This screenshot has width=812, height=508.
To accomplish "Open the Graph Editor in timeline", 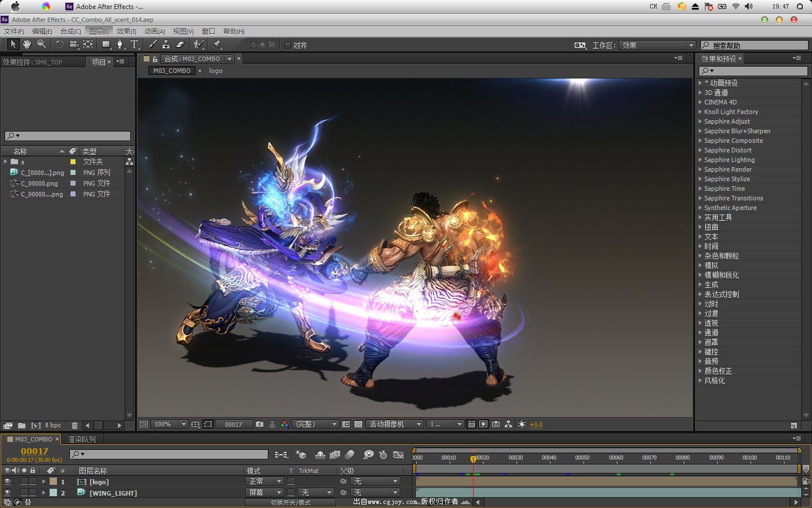I will tap(398, 454).
